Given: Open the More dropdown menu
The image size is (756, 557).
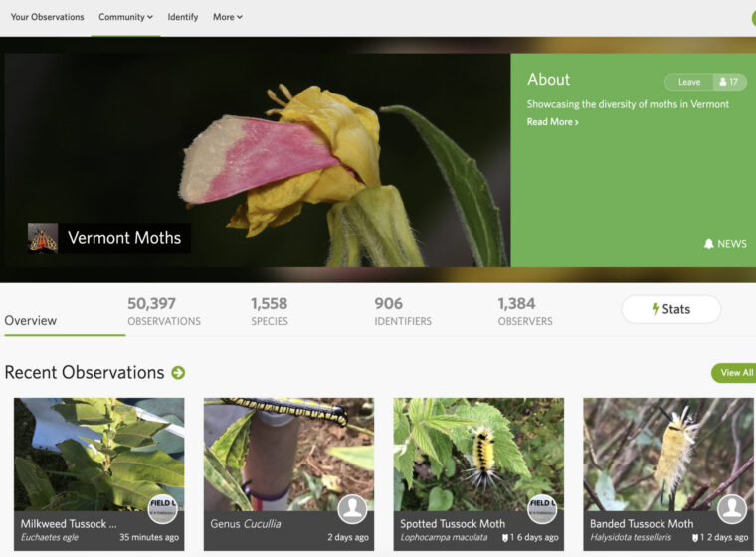Looking at the screenshot, I should point(227,17).
